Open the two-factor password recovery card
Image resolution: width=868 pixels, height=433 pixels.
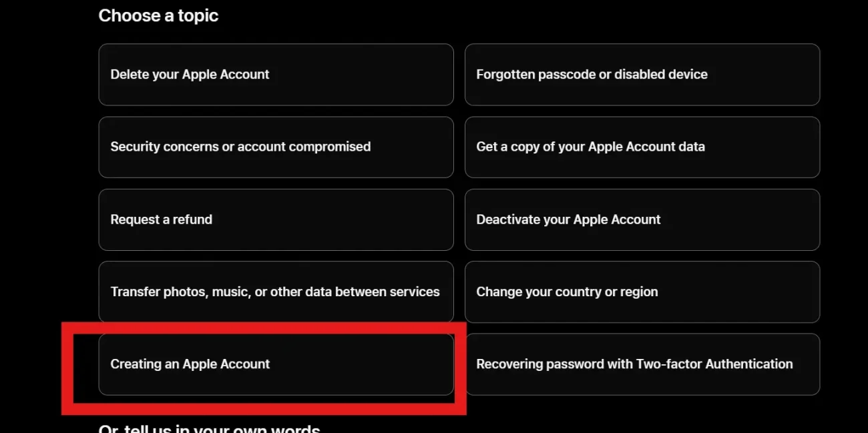[642, 364]
